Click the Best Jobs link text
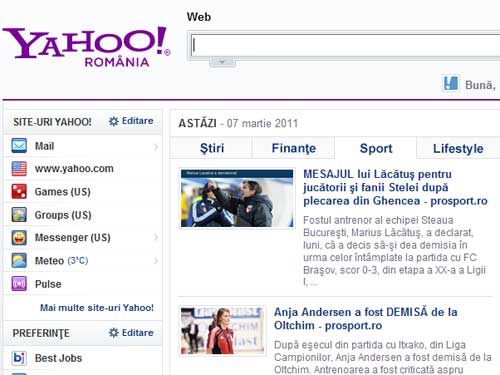 coord(58,358)
